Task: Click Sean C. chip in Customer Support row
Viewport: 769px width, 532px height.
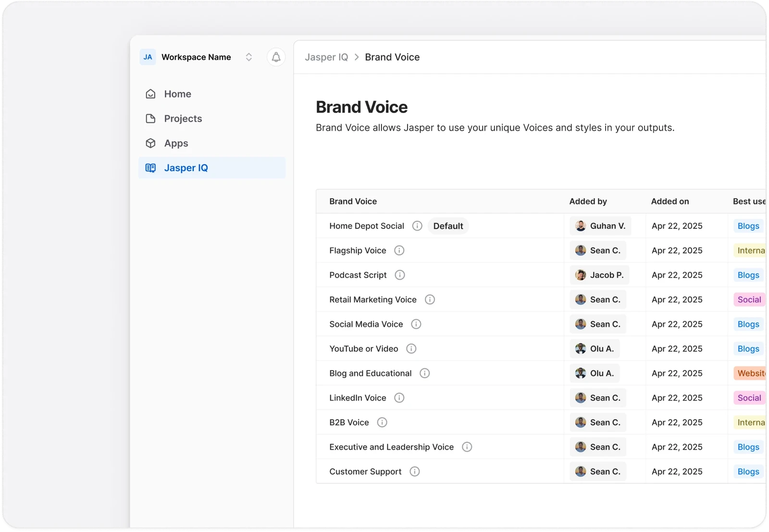Action: point(598,471)
